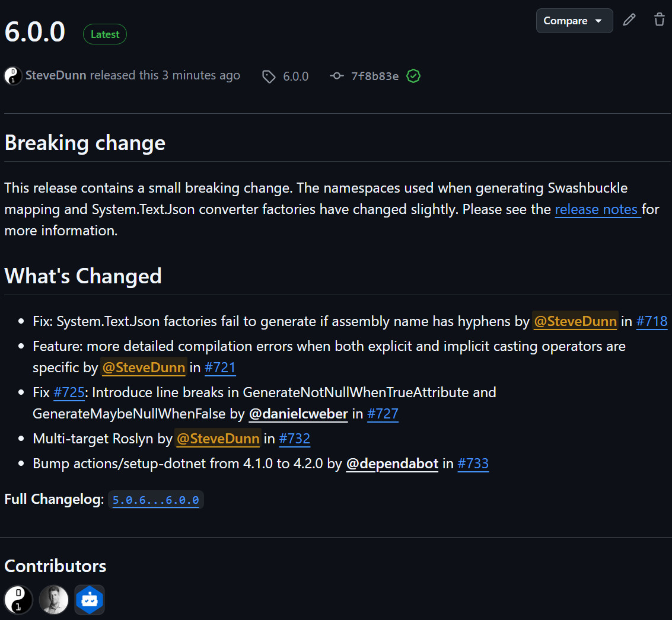
Task: Open @SteveDunn mention on #718 line
Action: point(575,321)
